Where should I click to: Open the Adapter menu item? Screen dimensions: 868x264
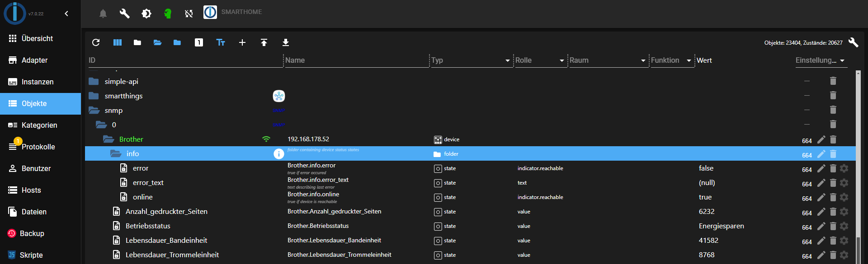(x=34, y=60)
